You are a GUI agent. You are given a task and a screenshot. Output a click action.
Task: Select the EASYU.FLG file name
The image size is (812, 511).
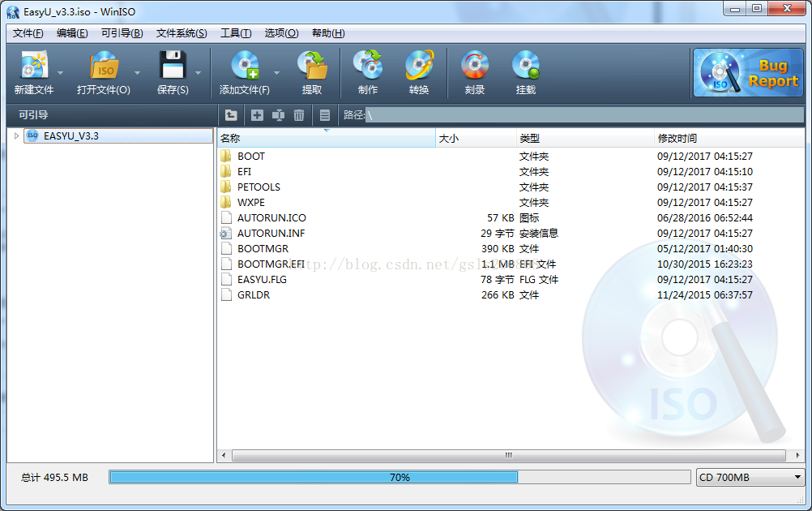(262, 279)
